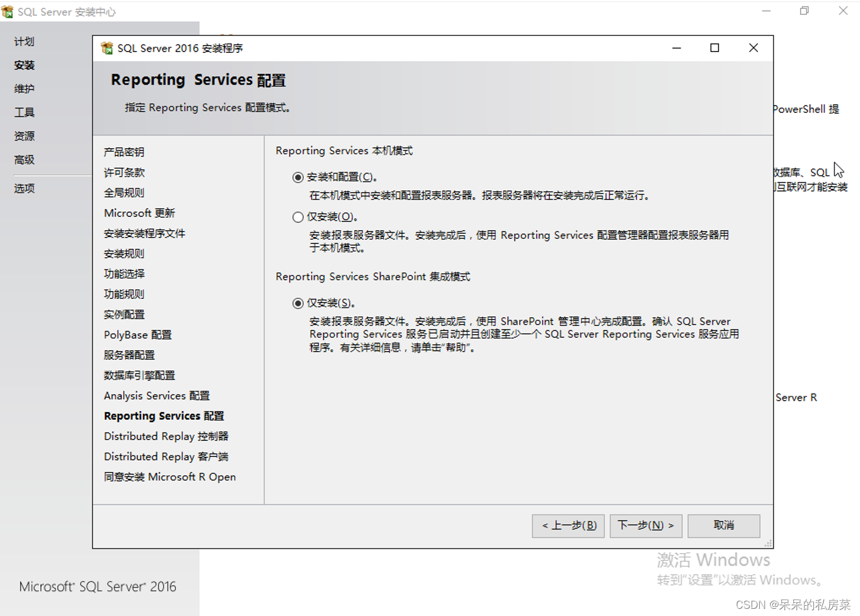Click the 安装规则 setup step
860x616 pixels.
click(x=124, y=254)
